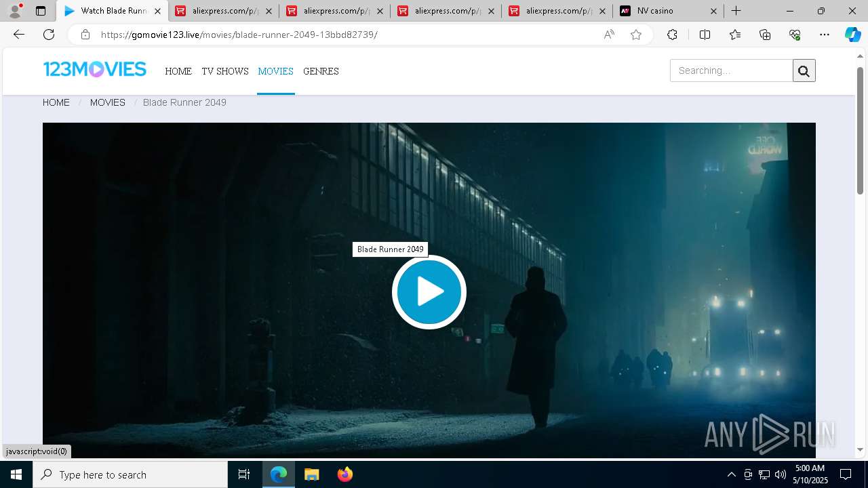Close the first aliexpress tab
This screenshot has height=488, width=868.
point(269,11)
